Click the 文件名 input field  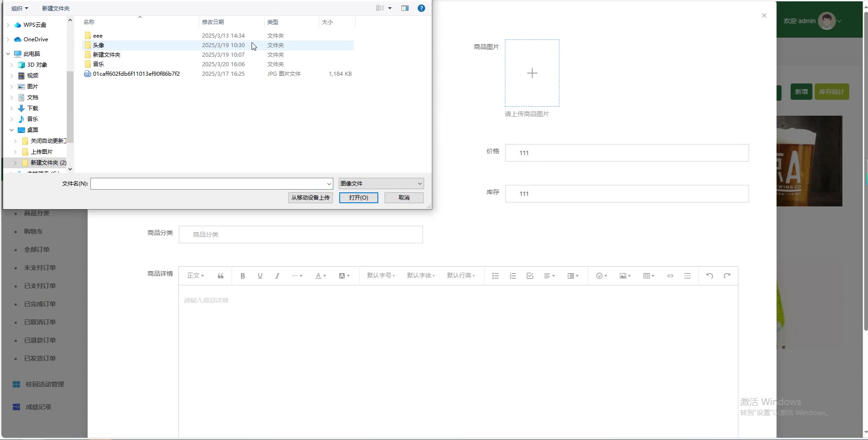click(x=212, y=184)
